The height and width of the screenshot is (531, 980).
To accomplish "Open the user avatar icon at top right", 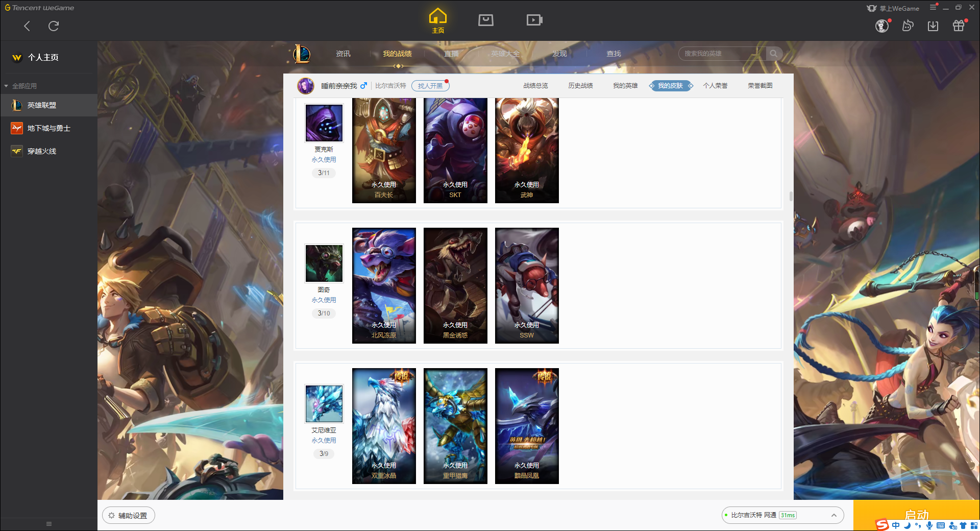I will point(882,26).
